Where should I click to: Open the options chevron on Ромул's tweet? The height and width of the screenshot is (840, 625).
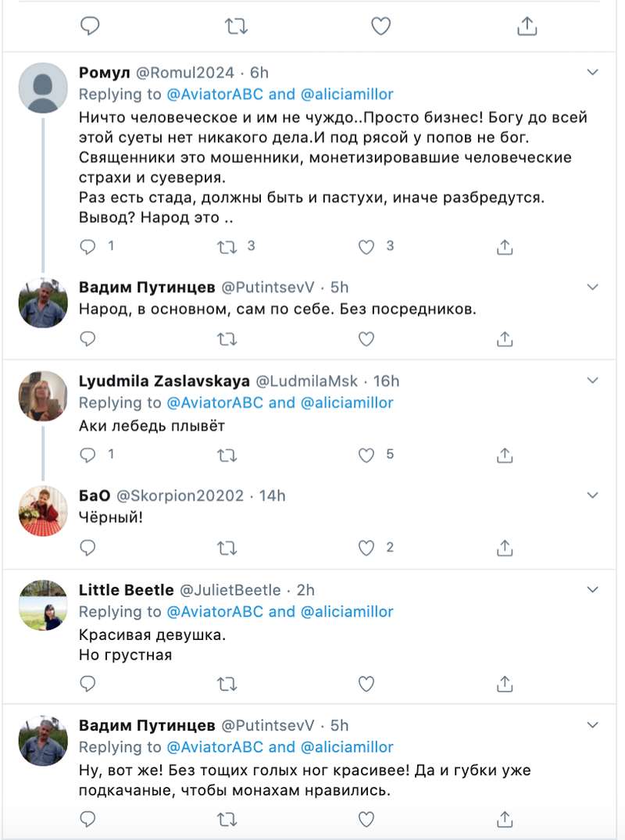pos(592,72)
